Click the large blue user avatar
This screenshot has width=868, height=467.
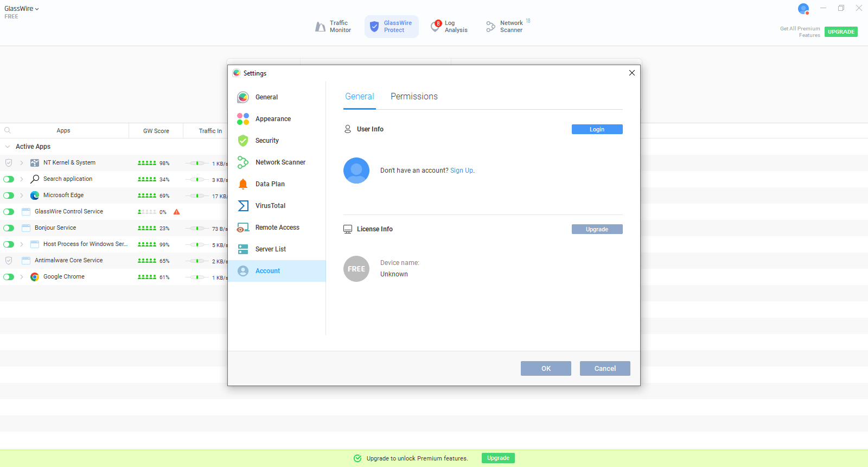click(x=356, y=171)
